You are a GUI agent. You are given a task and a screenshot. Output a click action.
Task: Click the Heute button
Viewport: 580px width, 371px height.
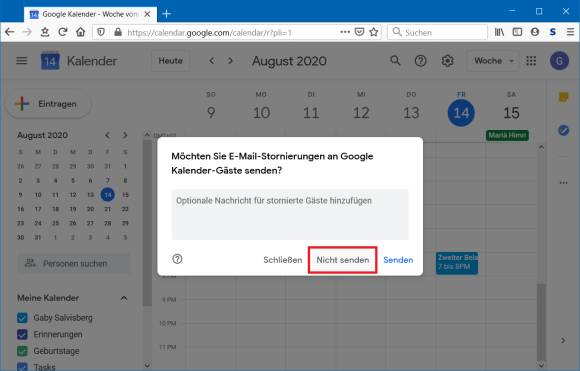[170, 61]
